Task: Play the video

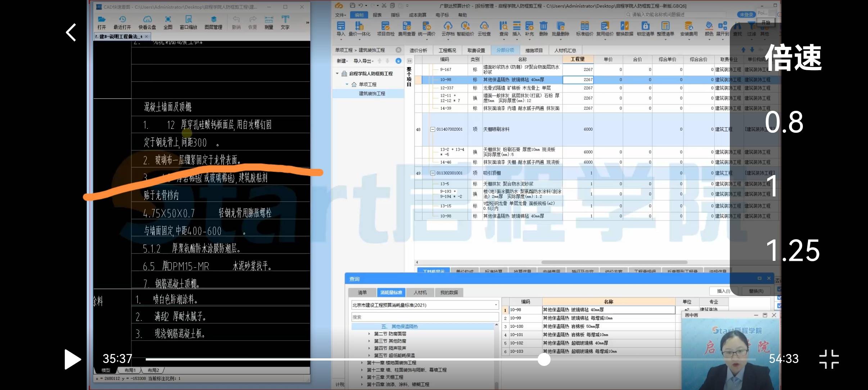Action: [x=73, y=359]
